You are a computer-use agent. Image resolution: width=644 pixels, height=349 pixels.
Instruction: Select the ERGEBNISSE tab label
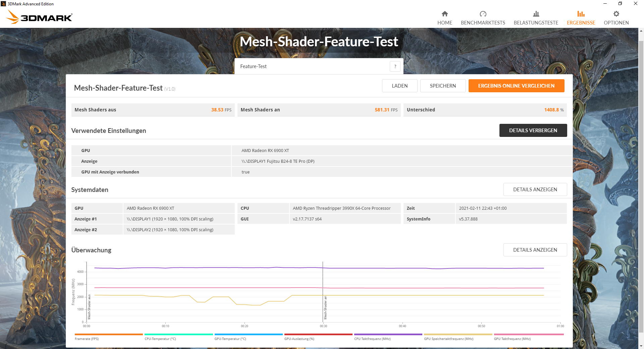point(581,23)
